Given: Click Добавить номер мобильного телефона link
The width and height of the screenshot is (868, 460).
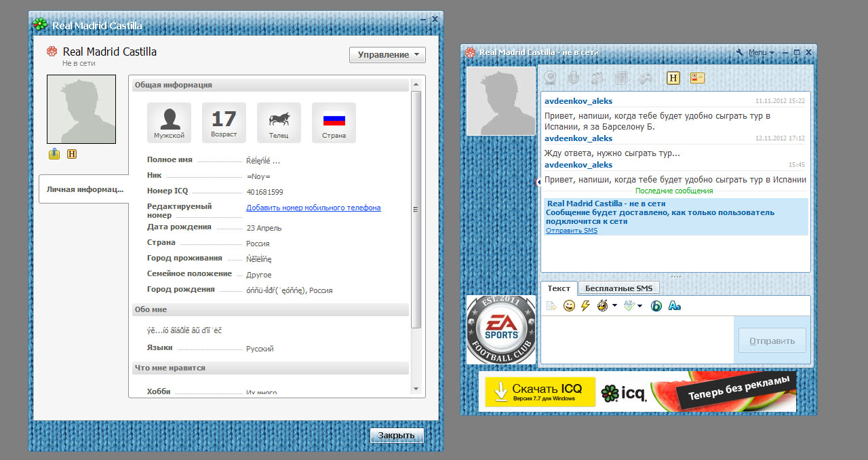Looking at the screenshot, I should pyautogui.click(x=313, y=208).
